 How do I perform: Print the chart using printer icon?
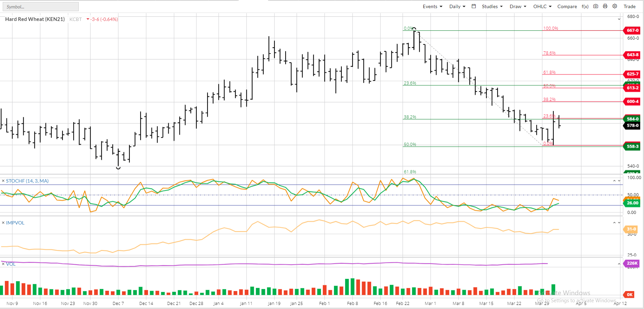pyautogui.click(x=605, y=6)
